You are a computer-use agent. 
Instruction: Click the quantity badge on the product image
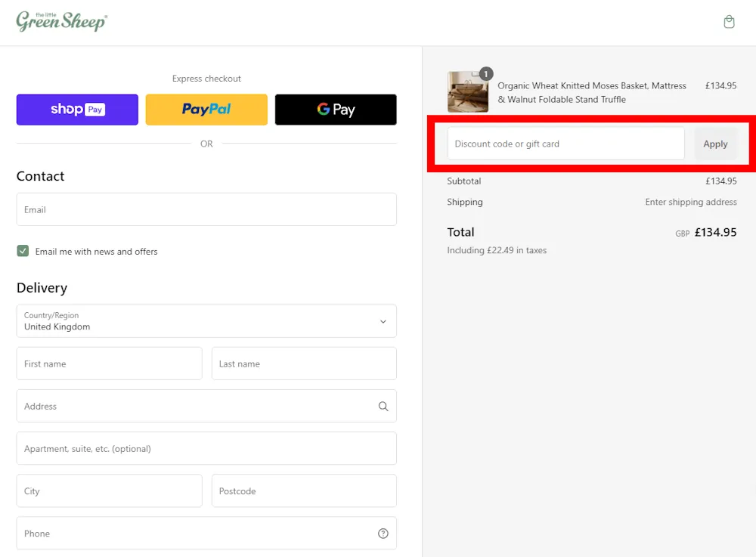(x=485, y=74)
